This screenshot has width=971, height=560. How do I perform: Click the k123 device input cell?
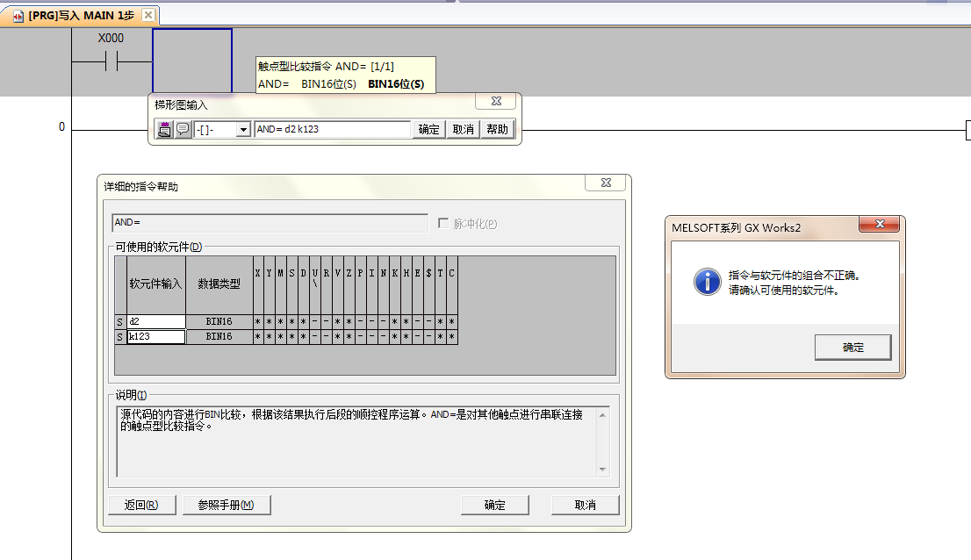click(155, 337)
